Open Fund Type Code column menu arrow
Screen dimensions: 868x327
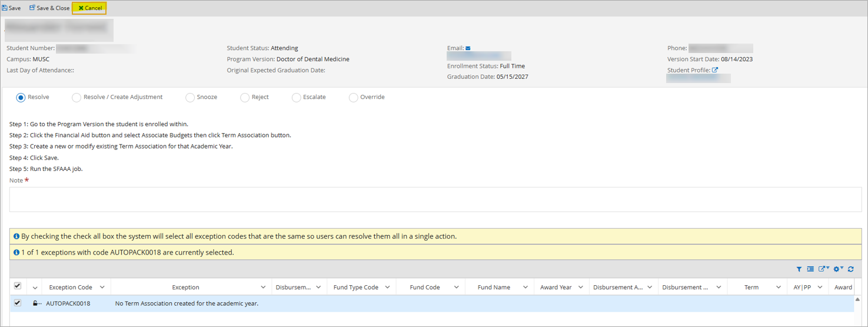(387, 288)
